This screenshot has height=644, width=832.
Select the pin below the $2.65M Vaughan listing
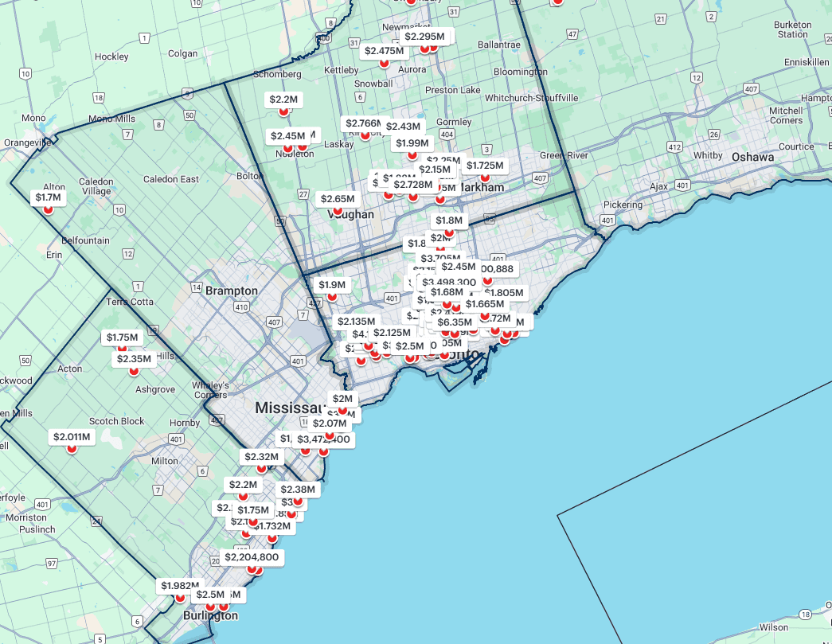(338, 211)
